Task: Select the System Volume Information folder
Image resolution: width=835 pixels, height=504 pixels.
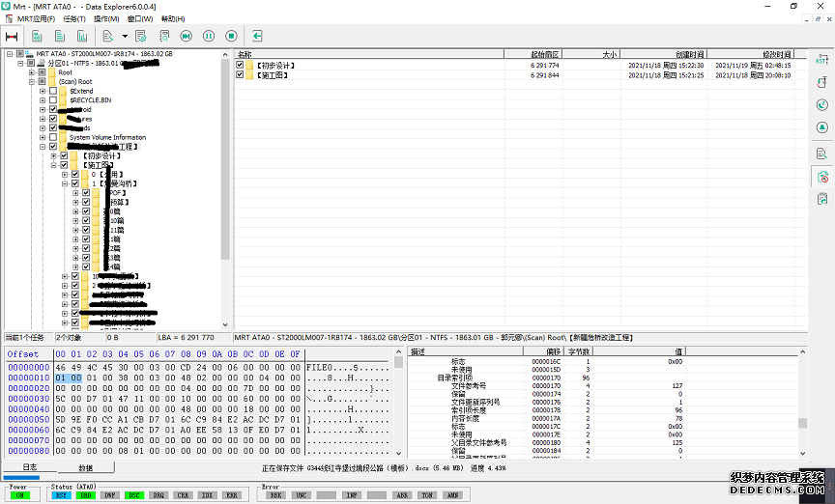Action: [x=107, y=137]
